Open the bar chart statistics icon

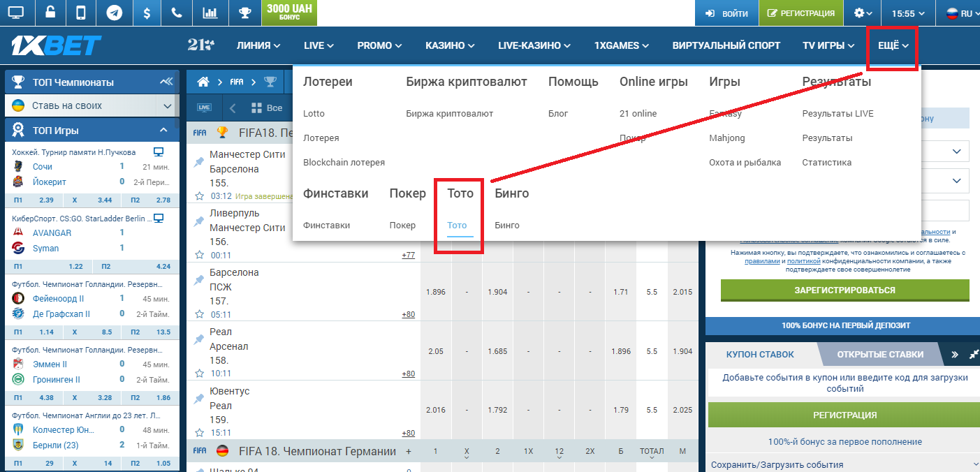tap(209, 13)
